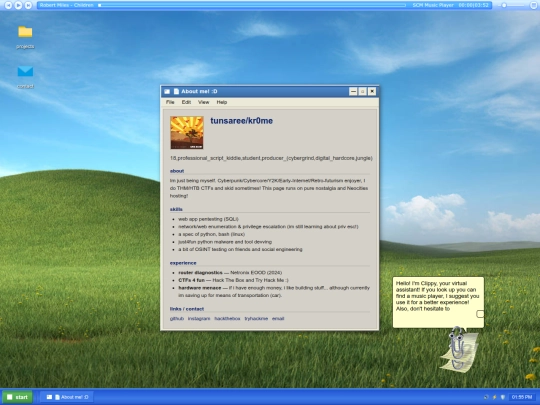Click the About me! :D taskbar button
The height and width of the screenshot is (405, 540).
pos(68,397)
